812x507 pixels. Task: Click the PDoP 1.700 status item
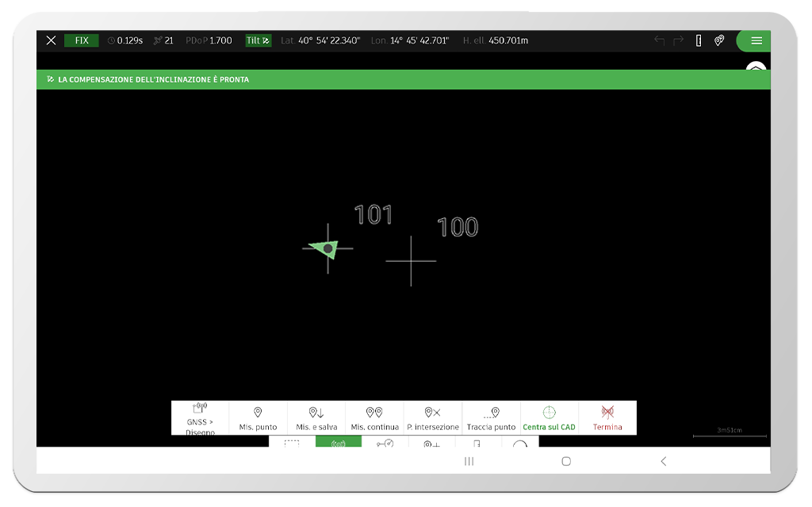[x=209, y=40]
